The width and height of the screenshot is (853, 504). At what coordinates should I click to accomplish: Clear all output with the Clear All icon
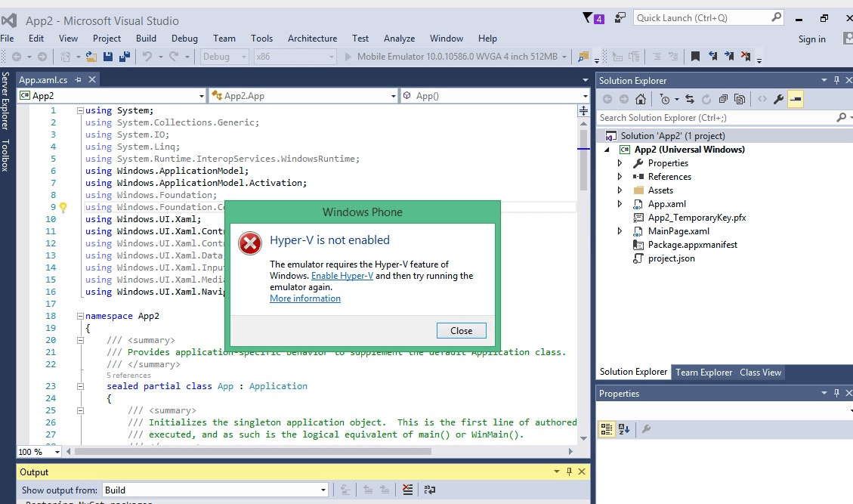pyautogui.click(x=408, y=490)
